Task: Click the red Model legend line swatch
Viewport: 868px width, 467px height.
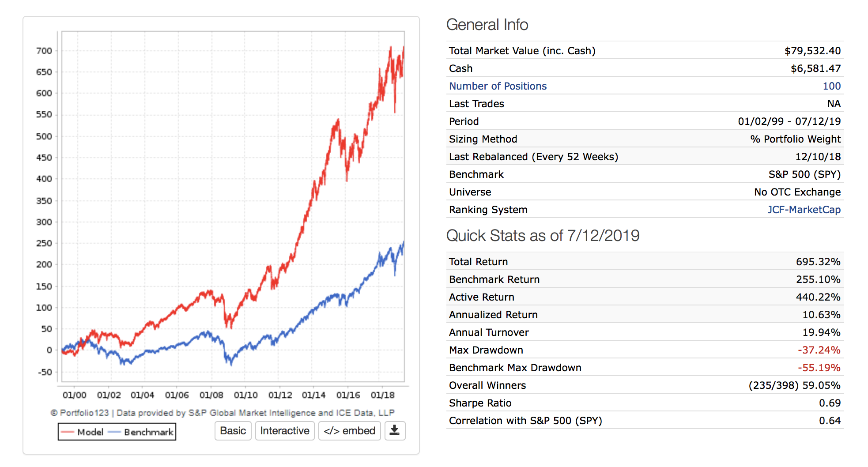Action: point(68,432)
